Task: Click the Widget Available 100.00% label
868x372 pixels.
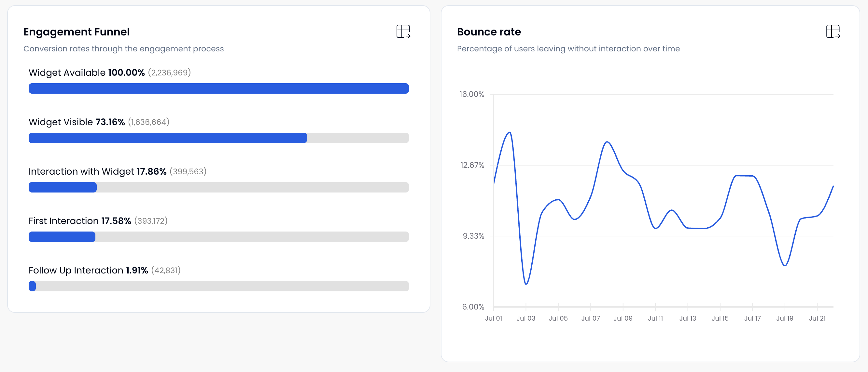Action: click(x=87, y=73)
